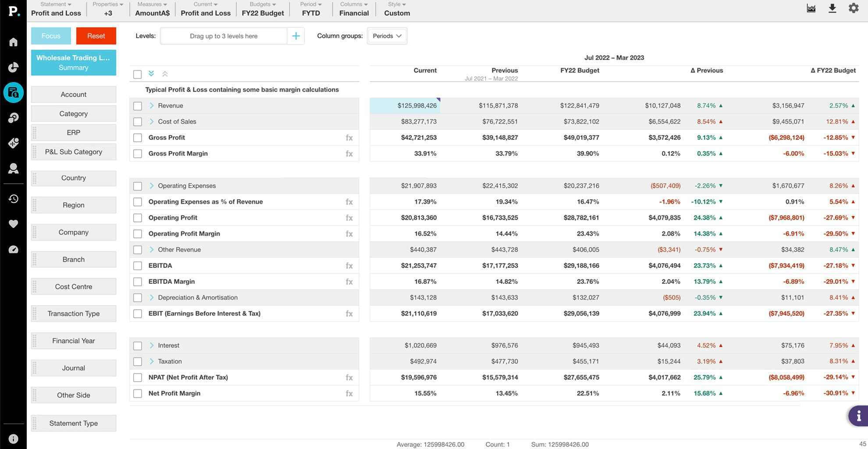Click the fx formula icon for Gross Profit

coord(349,138)
